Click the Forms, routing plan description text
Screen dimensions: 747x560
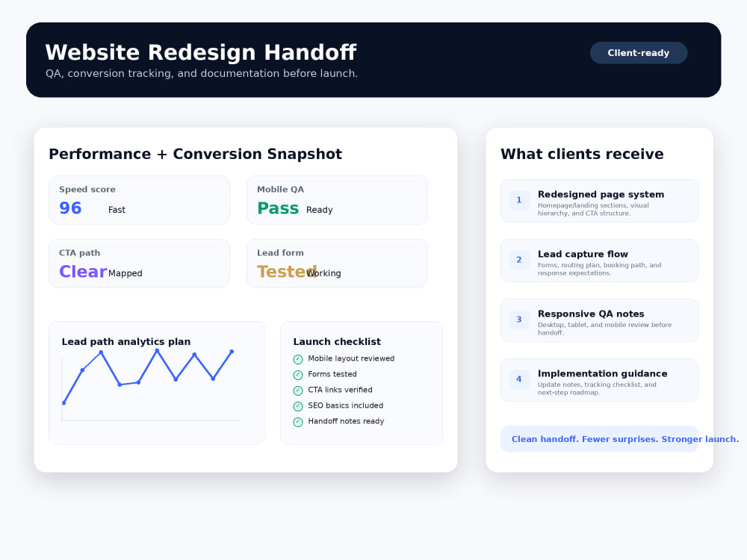pos(599,269)
